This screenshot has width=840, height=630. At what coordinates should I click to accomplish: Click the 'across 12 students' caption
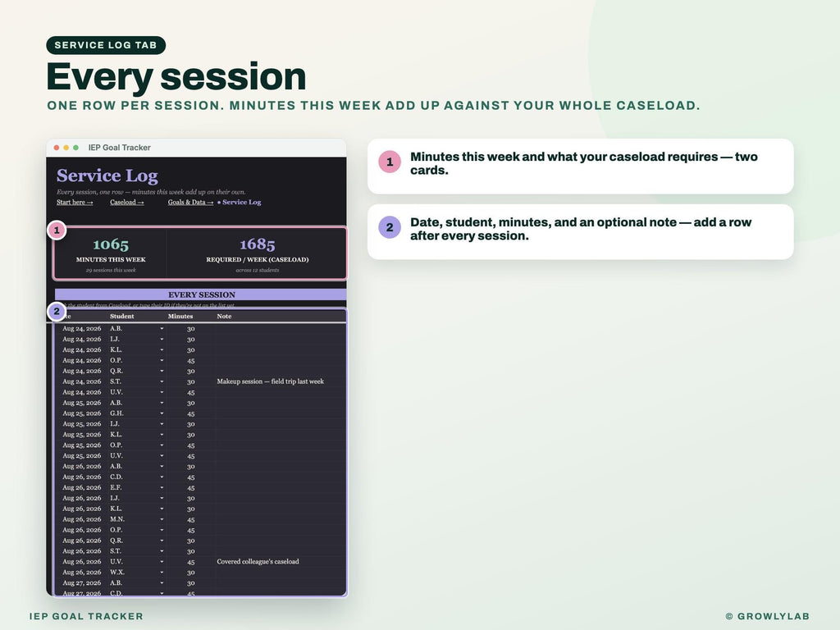pyautogui.click(x=257, y=270)
